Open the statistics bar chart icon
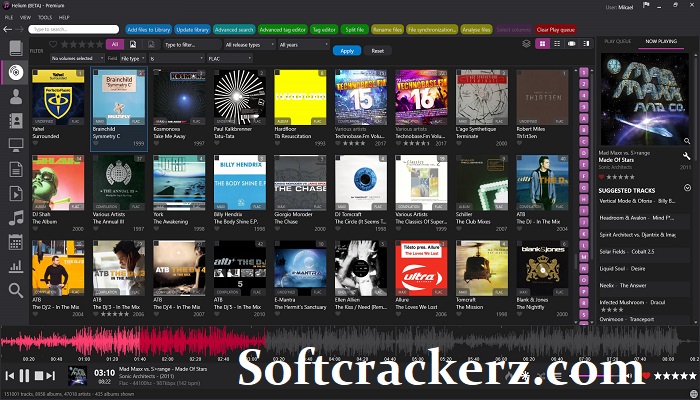The width and height of the screenshot is (700, 400). coord(16,267)
